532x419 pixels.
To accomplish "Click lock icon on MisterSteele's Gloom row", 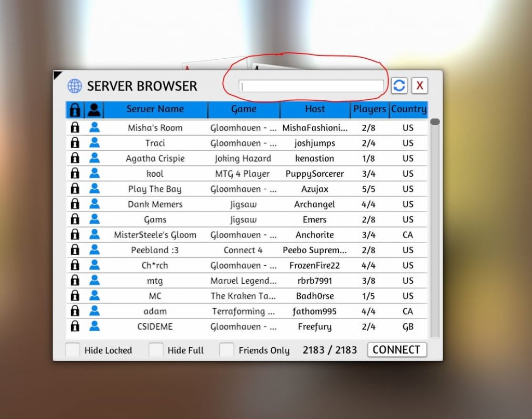I will 75,234.
